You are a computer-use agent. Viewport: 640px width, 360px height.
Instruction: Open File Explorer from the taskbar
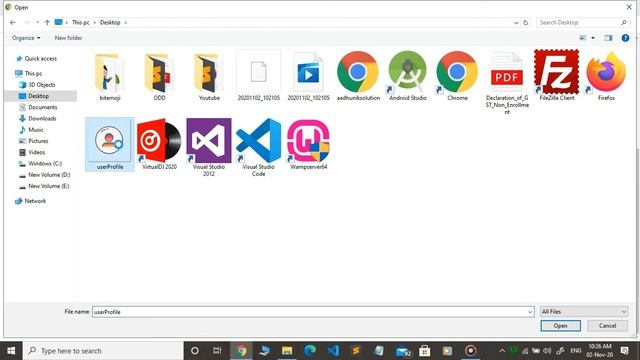[287, 351]
